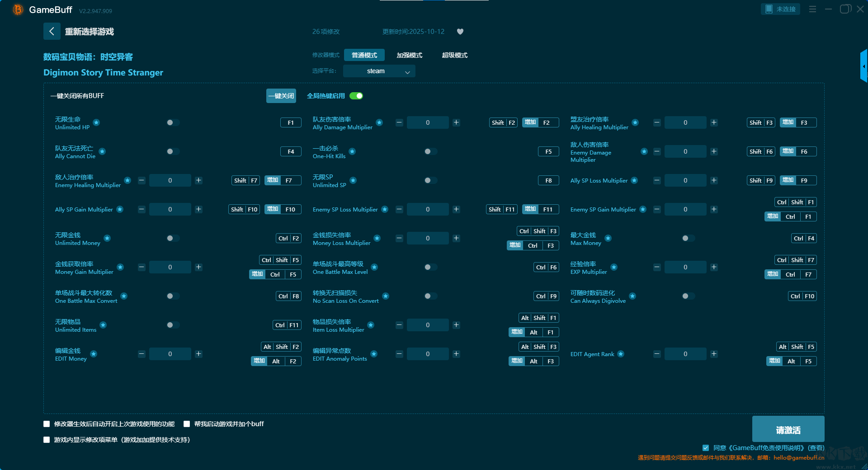Screen dimensions: 868x470
Task: Decrease the Ally Damage Multiplier value
Action: 399,122
